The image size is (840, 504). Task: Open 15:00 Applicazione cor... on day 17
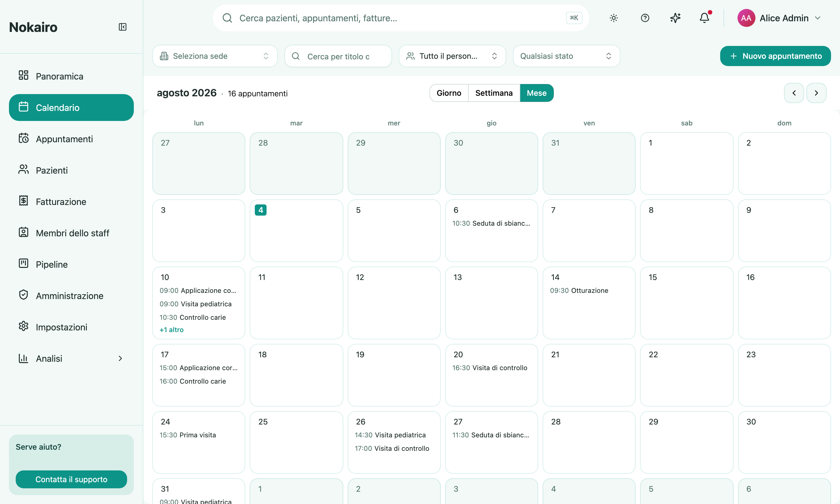(x=199, y=368)
